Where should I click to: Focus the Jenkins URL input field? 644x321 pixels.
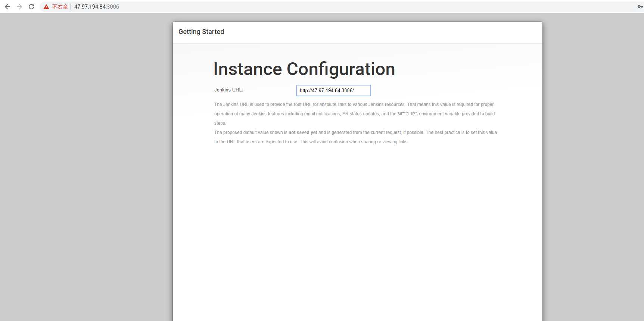coord(333,90)
